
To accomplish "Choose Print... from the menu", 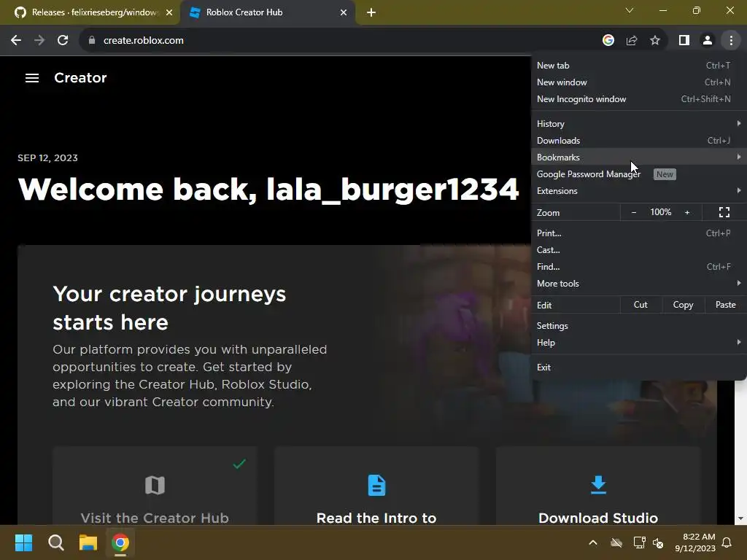I will tap(638, 233).
